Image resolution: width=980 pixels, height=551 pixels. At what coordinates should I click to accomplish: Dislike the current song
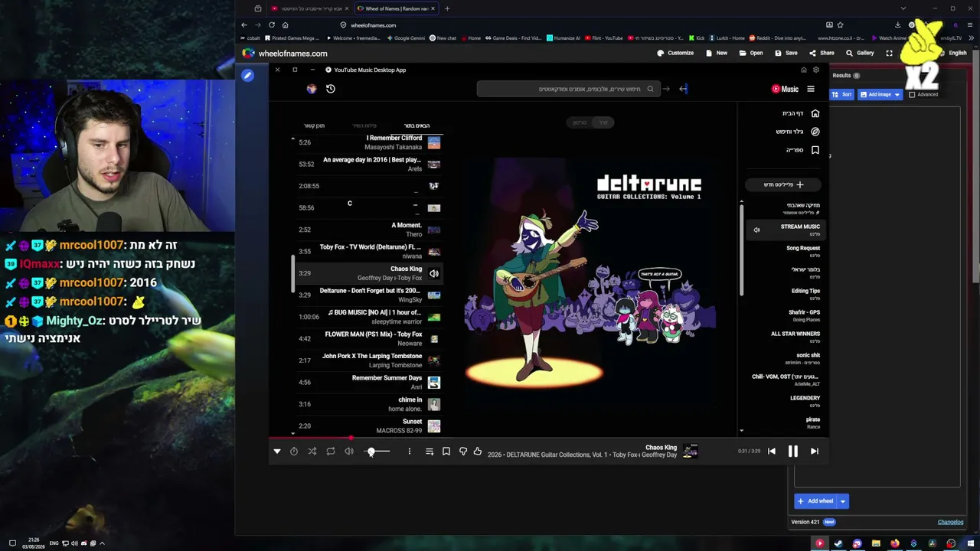coord(463,452)
